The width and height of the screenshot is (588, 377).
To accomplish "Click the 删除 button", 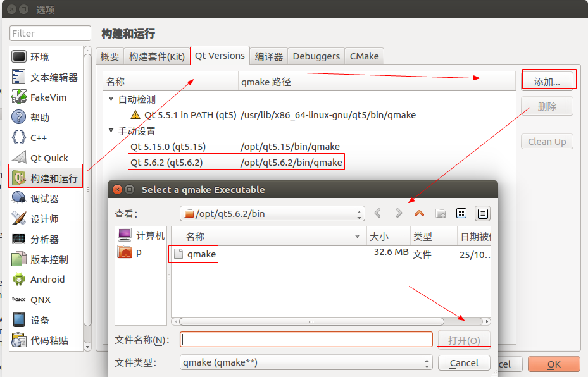I will (x=547, y=106).
